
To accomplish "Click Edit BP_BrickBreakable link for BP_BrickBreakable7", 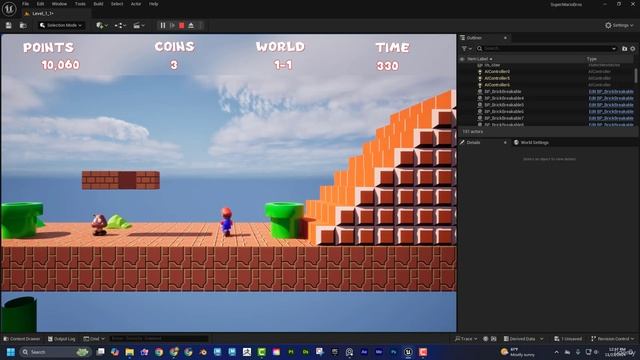I will click(611, 118).
